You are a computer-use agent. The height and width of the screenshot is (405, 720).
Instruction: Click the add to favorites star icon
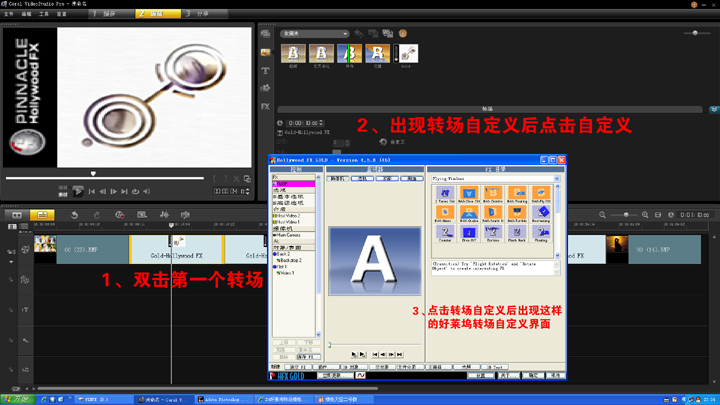click(x=359, y=34)
